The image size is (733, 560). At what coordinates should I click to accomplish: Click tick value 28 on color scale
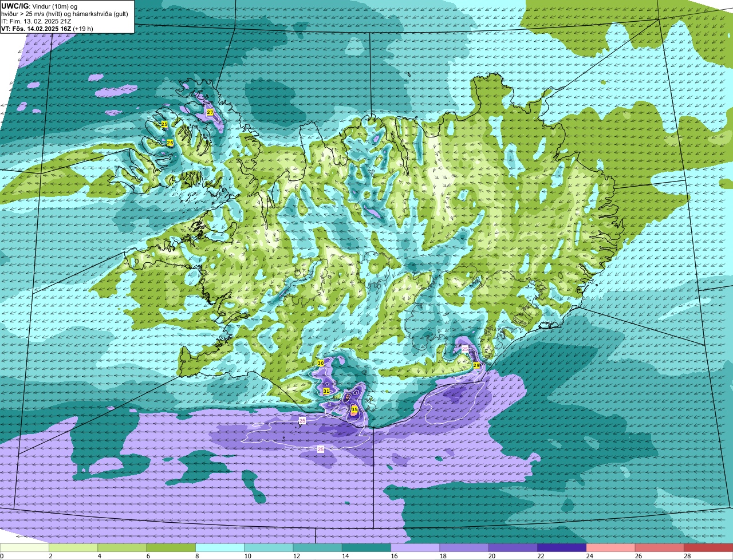coord(687,556)
